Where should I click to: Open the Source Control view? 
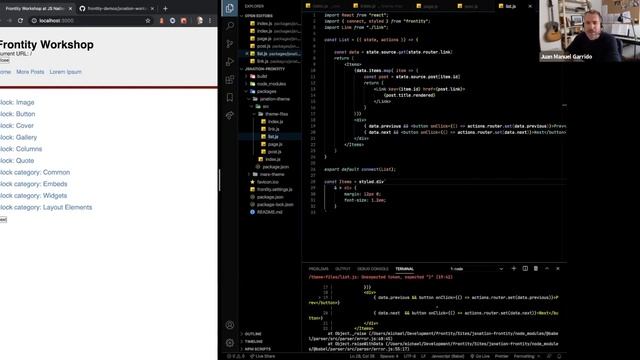click(230, 44)
